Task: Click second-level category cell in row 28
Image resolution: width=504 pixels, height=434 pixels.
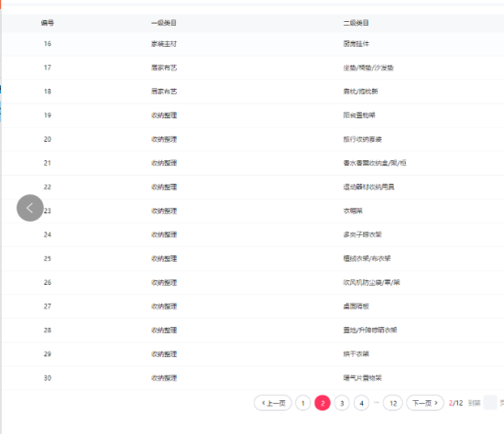Action: tap(370, 331)
